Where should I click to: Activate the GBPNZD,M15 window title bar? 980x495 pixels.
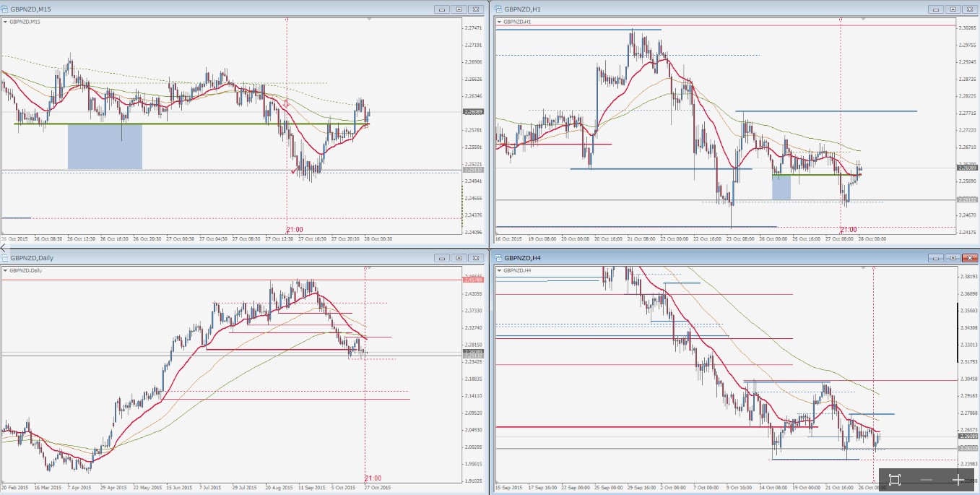[217, 9]
